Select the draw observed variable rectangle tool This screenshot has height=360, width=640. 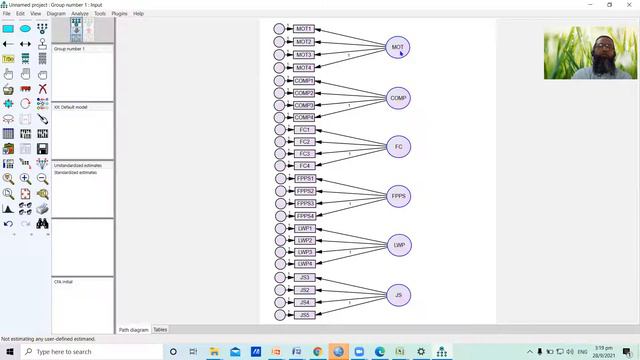(x=8, y=29)
